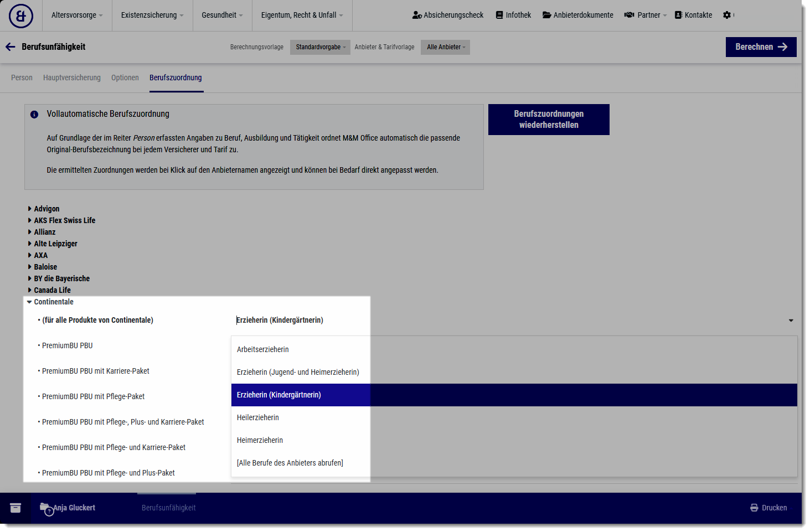The image size is (810, 532).
Task: Switch to the Hauptversicherung tab
Action: pos(72,78)
